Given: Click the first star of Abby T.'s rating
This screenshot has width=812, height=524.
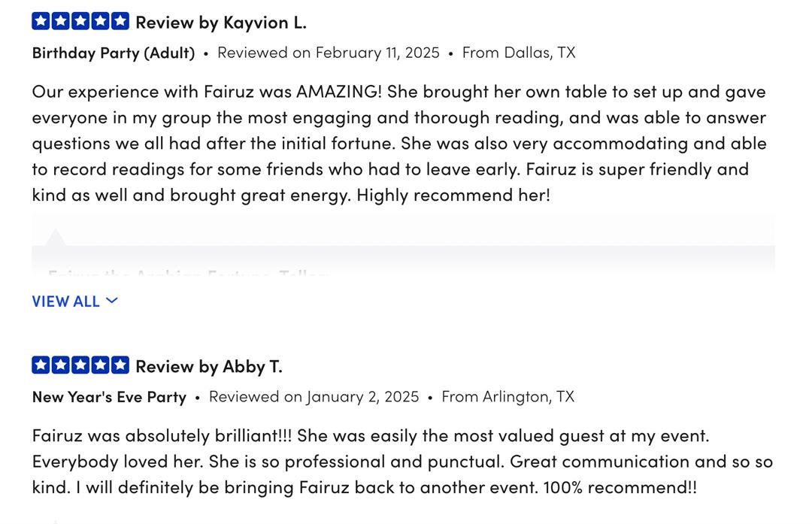Looking at the screenshot, I should pos(41,365).
